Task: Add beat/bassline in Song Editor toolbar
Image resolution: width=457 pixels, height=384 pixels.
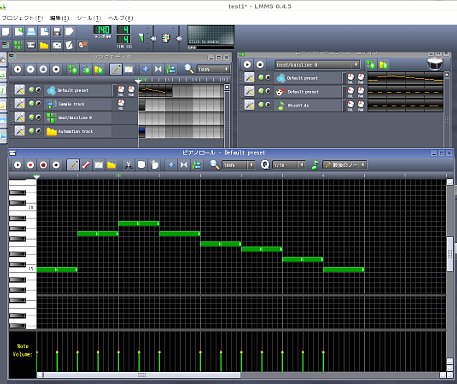Action: 73,69
